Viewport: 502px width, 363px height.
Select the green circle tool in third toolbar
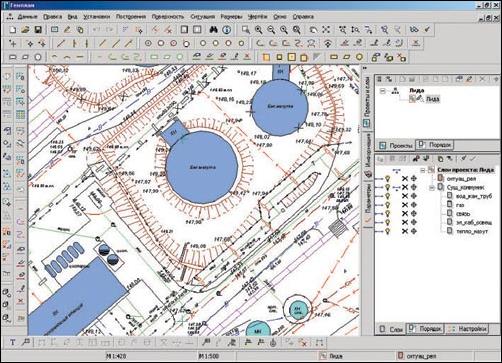pos(180,57)
